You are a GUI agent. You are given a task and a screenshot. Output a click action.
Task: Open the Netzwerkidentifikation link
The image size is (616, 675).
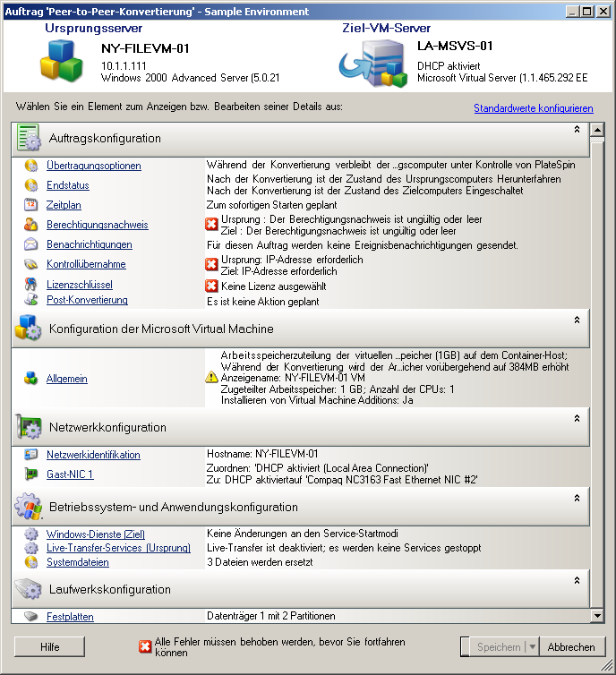coord(93,455)
